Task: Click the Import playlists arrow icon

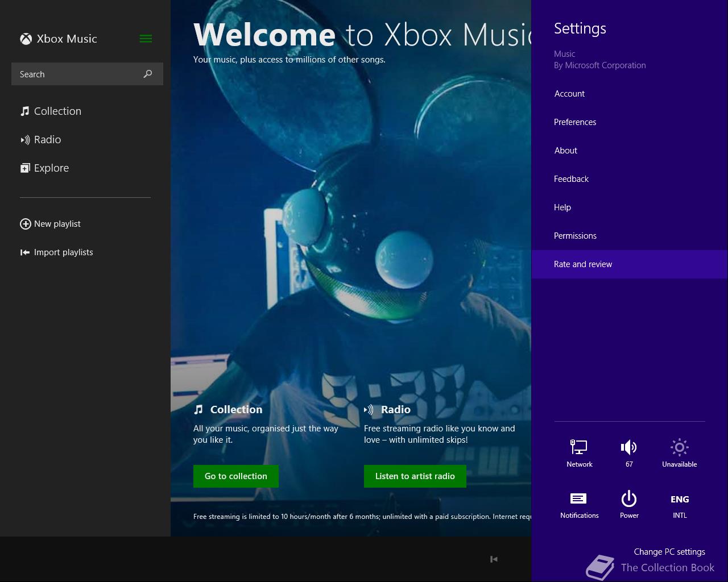Action: click(x=25, y=252)
